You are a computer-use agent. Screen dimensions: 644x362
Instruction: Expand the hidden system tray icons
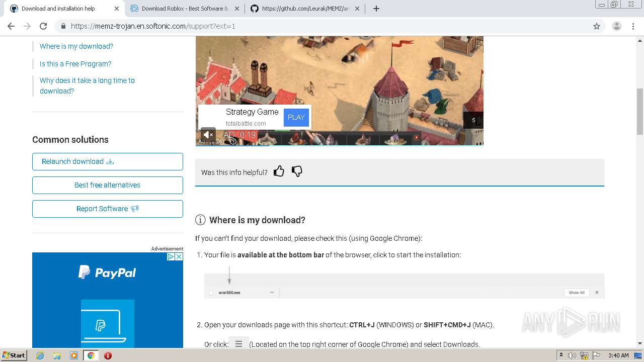(x=561, y=355)
